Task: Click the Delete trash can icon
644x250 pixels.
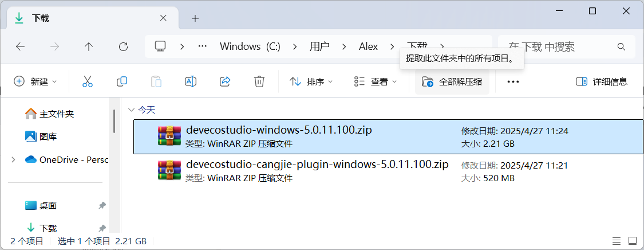Action: 259,81
